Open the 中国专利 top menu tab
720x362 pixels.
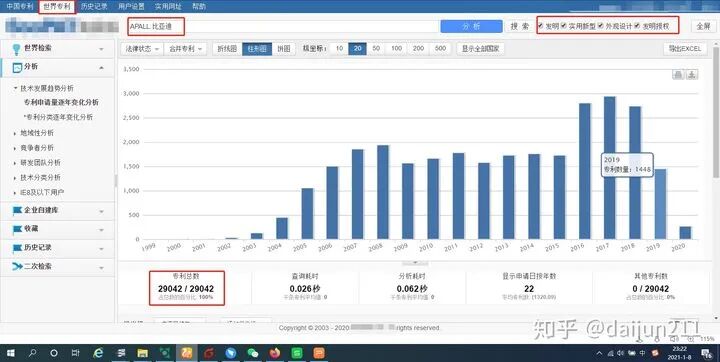[x=20, y=6]
